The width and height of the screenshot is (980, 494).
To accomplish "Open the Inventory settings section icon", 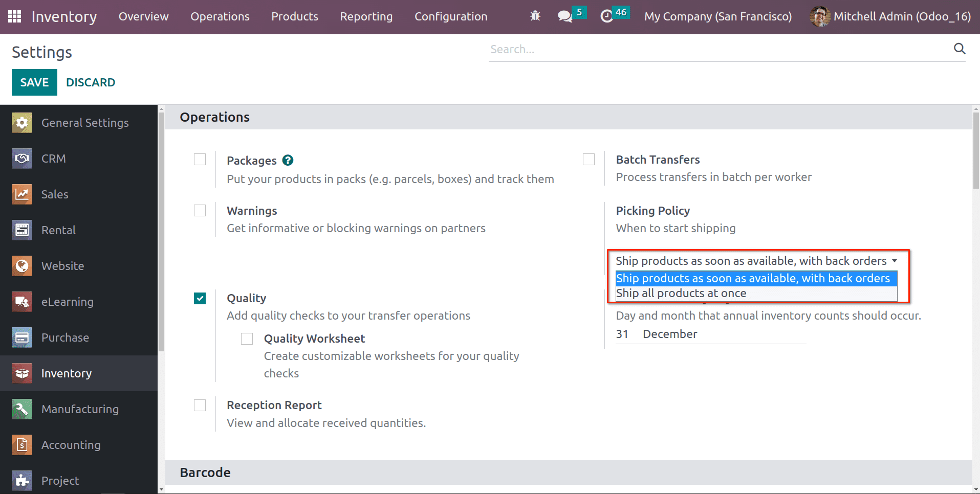I will click(x=21, y=373).
